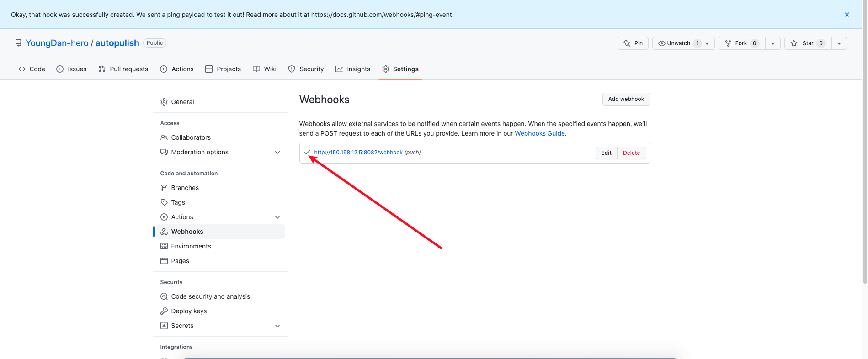Open the Security repository tab
The image size is (868, 359).
tap(306, 69)
